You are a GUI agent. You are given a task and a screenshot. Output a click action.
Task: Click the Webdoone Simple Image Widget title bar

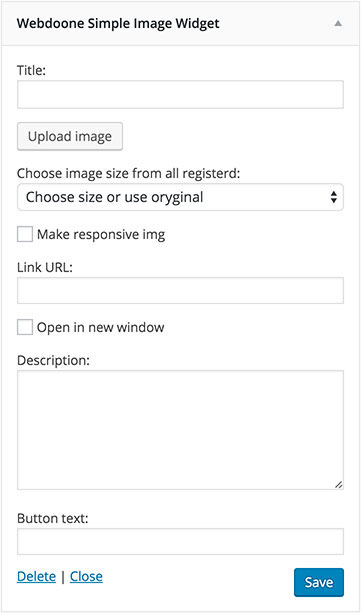tap(180, 23)
